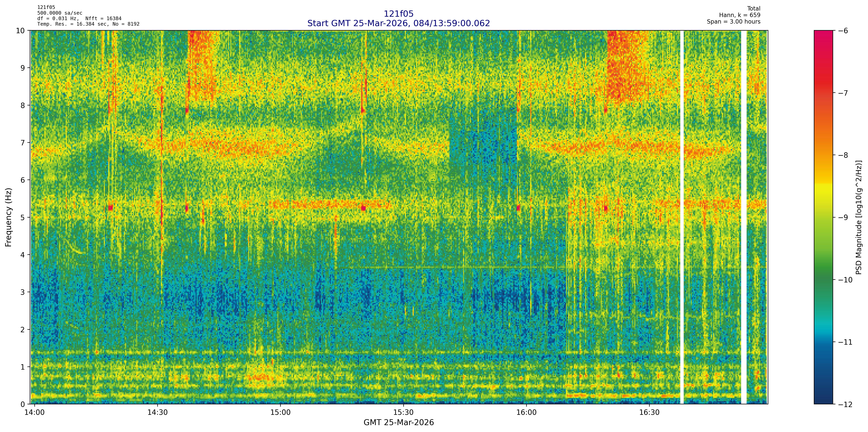Click the GMT 25-Mar-2026 x-axis label
Screen dimensions: 868x432
398,423
